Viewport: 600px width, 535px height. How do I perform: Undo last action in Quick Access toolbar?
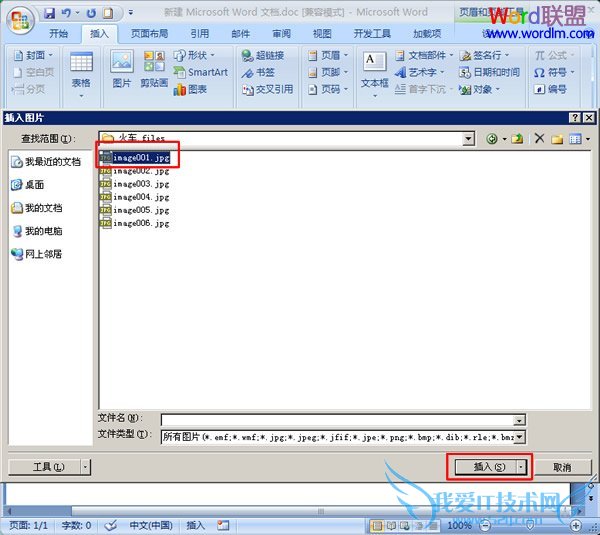[x=66, y=13]
